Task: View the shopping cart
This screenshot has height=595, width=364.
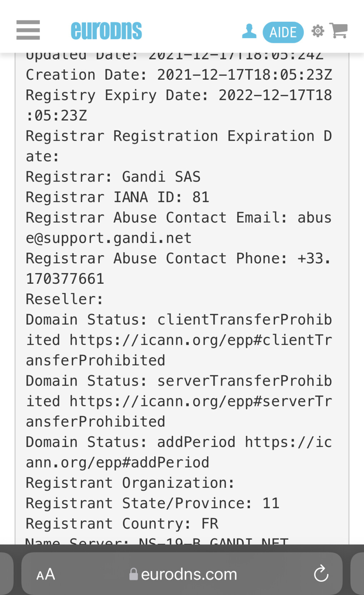Action: point(338,30)
